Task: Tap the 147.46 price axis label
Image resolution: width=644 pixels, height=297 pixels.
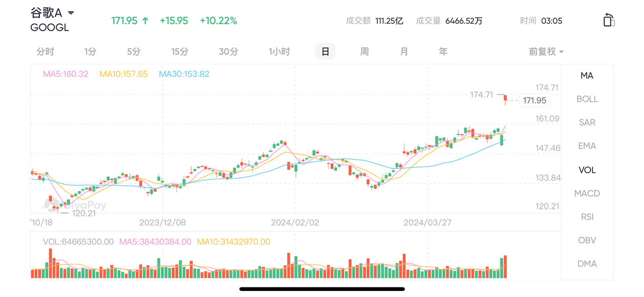Action: pos(547,148)
